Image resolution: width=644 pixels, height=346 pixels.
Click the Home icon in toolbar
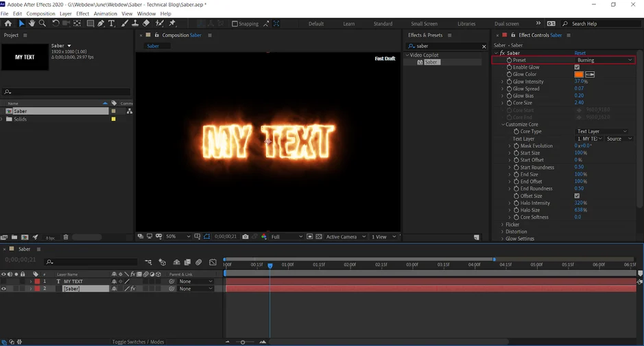click(8, 23)
